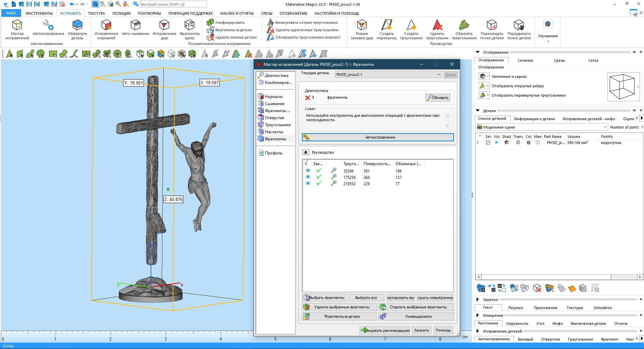Screen dimensions: 644x349
Task: Switch to the Окружность measurement tab
Action: (x=517, y=323)
